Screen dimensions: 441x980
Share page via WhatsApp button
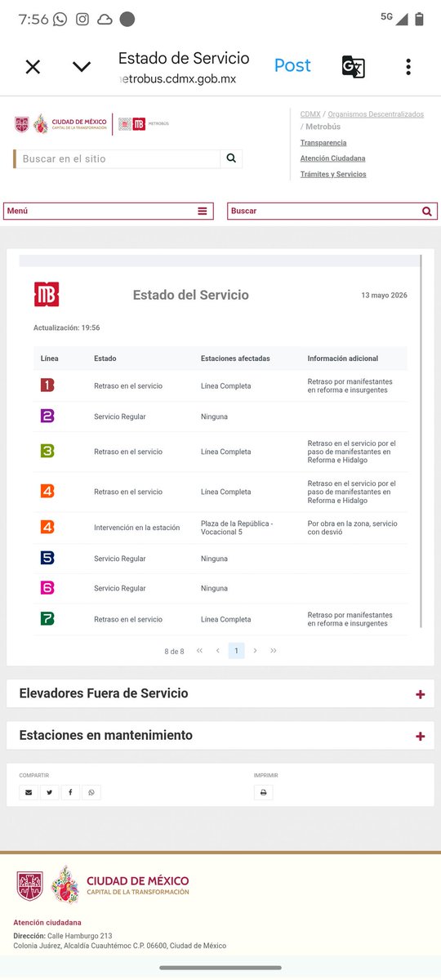pos(91,792)
